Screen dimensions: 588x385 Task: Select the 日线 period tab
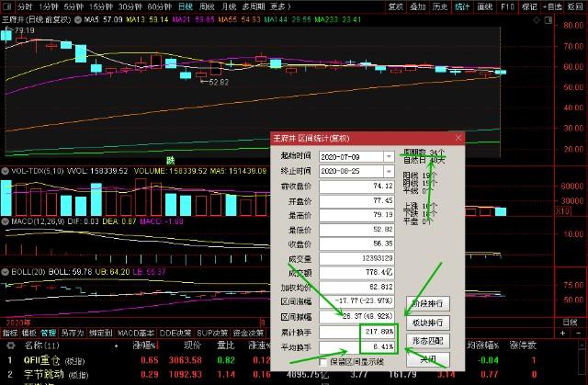186,6
